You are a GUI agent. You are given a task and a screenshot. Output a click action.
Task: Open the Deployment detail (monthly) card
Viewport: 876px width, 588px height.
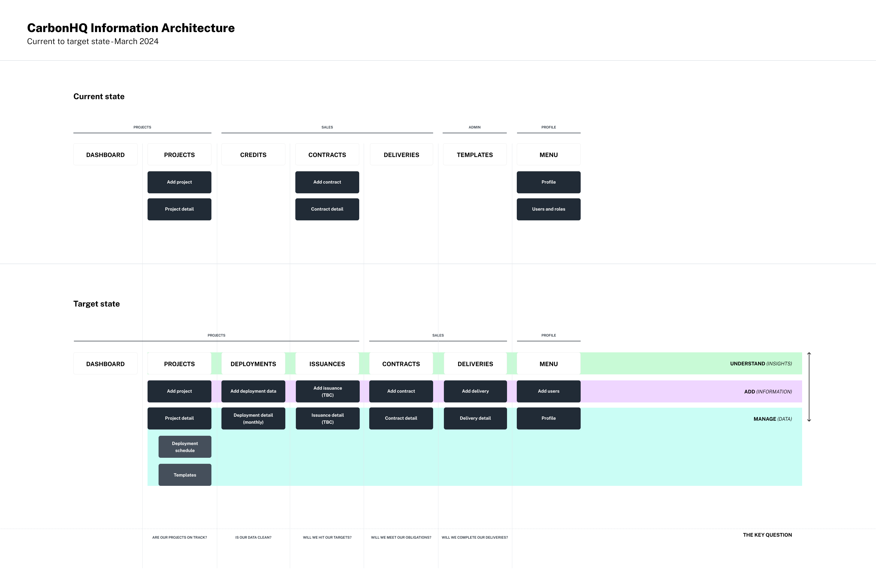coord(253,418)
